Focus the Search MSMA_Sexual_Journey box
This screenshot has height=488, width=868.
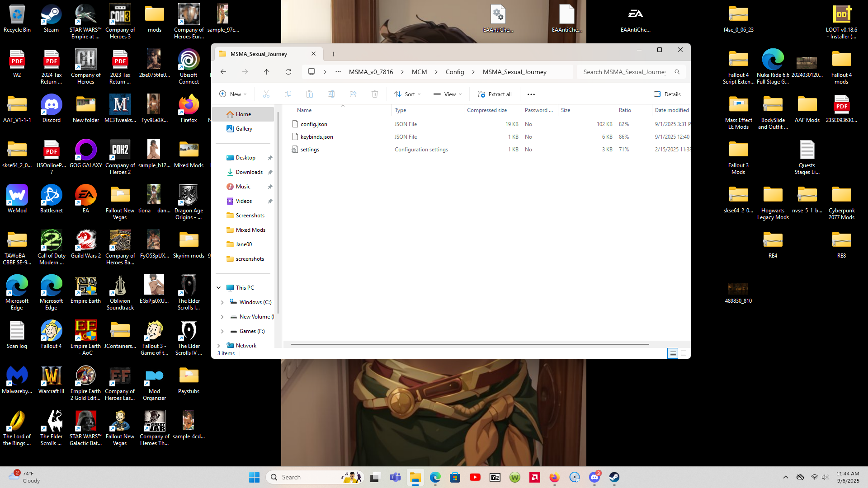(x=631, y=72)
